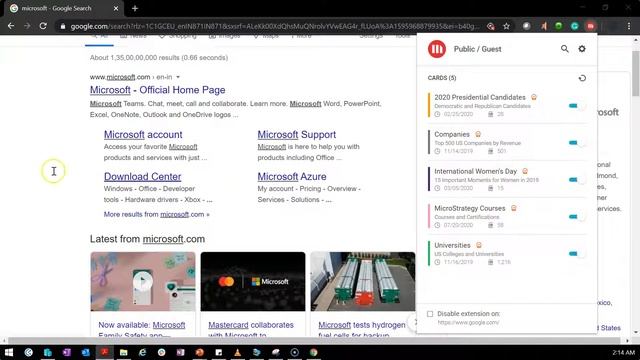Open the Companies card entry

[507, 142]
